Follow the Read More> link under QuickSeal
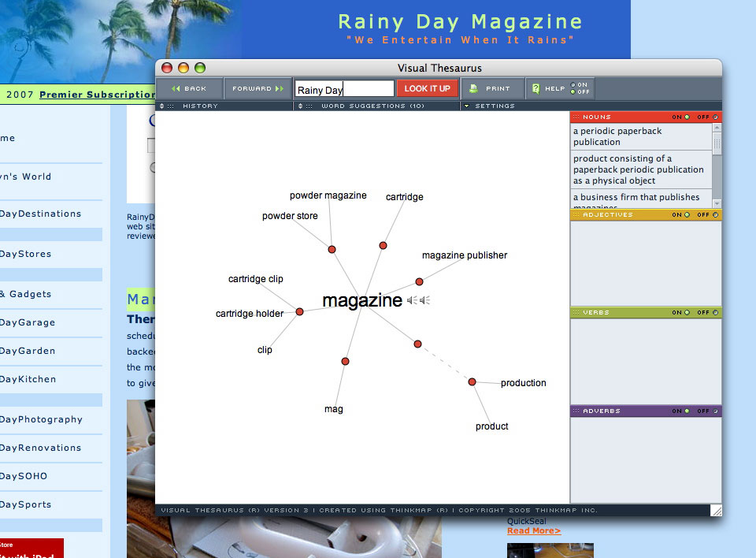This screenshot has width=756, height=558. (534, 531)
